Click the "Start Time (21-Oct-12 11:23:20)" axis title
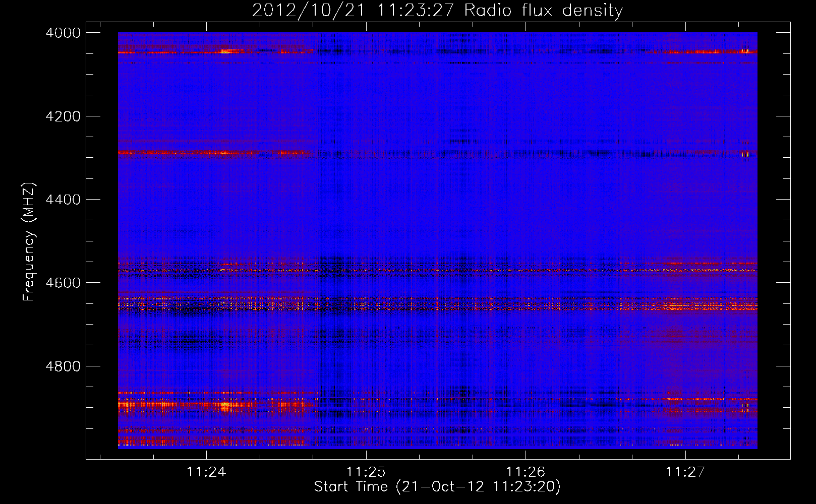816x504 pixels. point(437,487)
